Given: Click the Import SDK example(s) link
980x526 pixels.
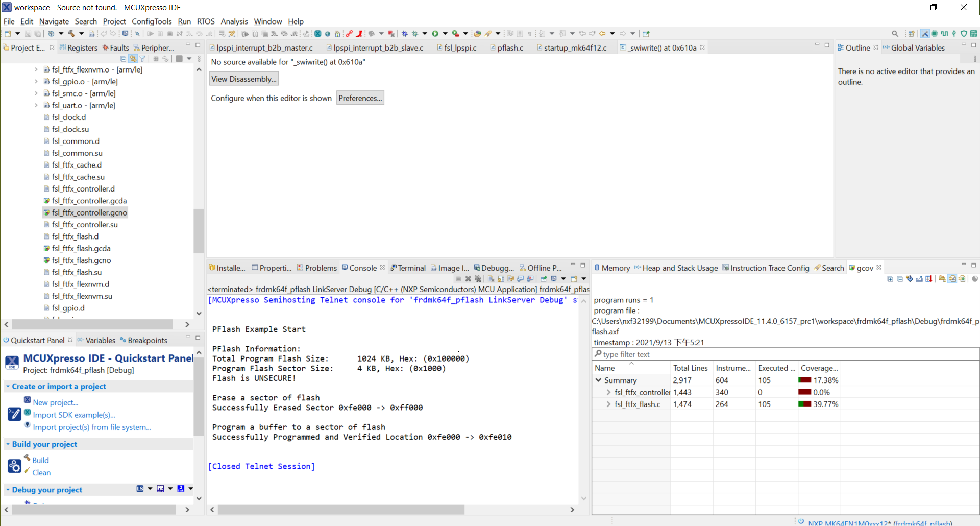Looking at the screenshot, I should (x=74, y=415).
